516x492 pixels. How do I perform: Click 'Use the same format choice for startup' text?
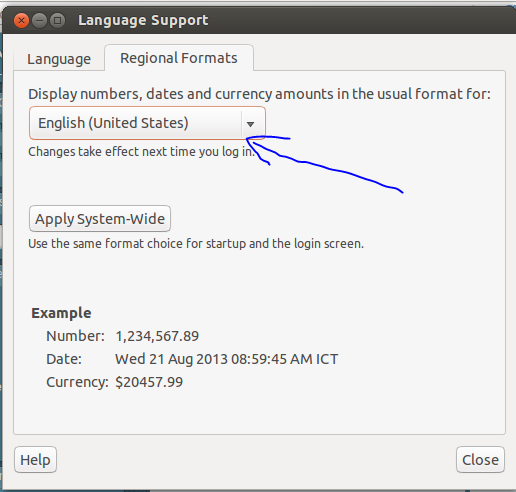(x=196, y=244)
